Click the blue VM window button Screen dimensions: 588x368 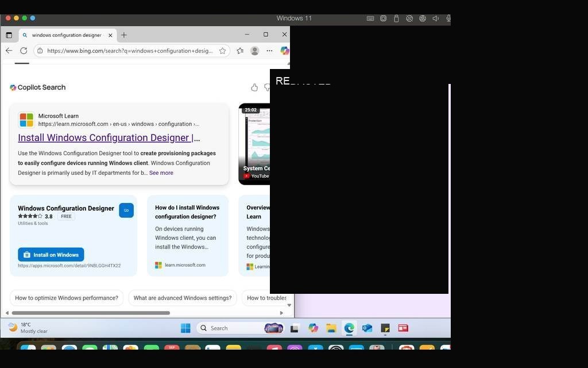33,18
